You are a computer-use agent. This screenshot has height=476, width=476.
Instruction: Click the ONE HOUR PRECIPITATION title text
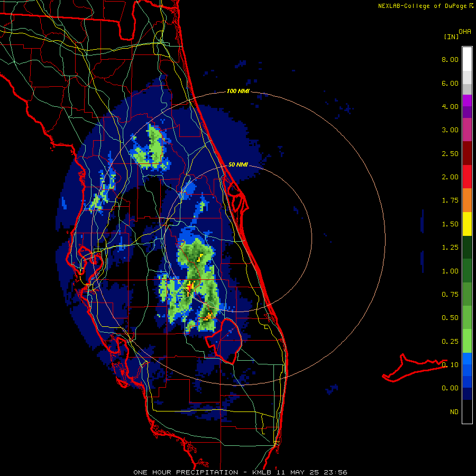pyautogui.click(x=186, y=472)
